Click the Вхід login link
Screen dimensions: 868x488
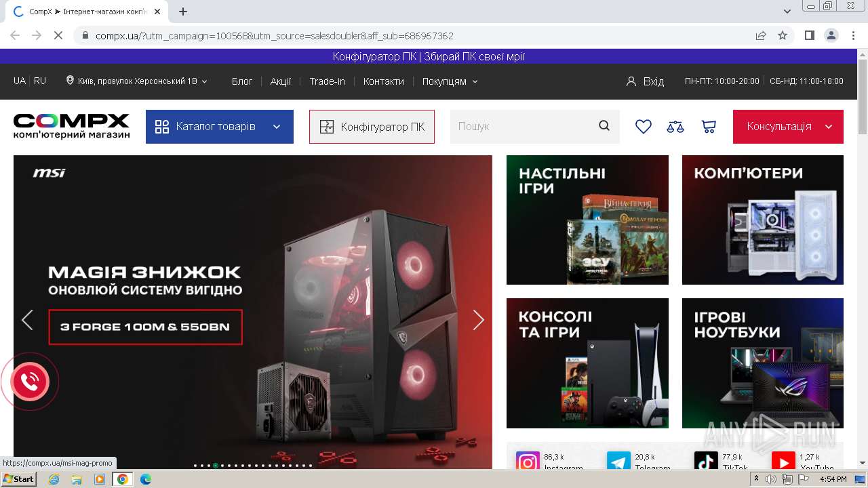coord(654,81)
